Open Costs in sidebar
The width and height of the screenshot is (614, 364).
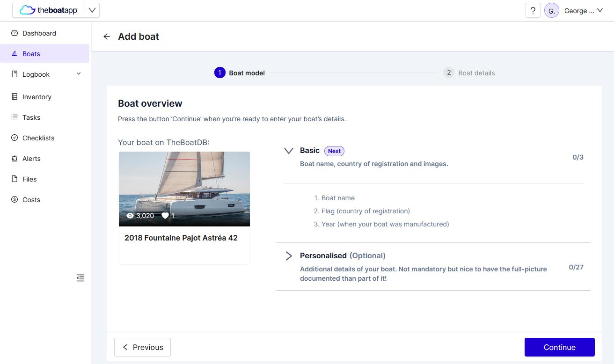click(x=45, y=200)
